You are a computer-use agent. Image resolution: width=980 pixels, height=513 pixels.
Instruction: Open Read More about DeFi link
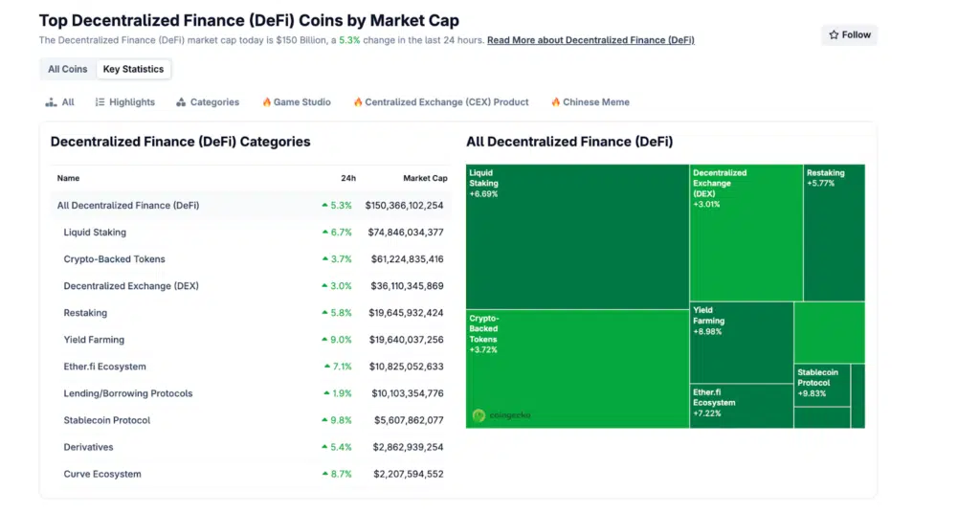click(x=590, y=40)
